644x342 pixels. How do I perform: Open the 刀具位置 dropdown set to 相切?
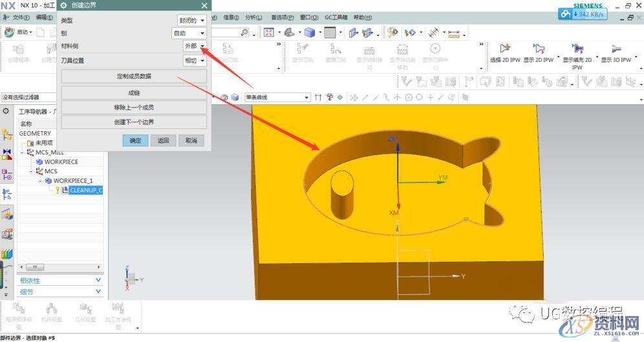195,61
